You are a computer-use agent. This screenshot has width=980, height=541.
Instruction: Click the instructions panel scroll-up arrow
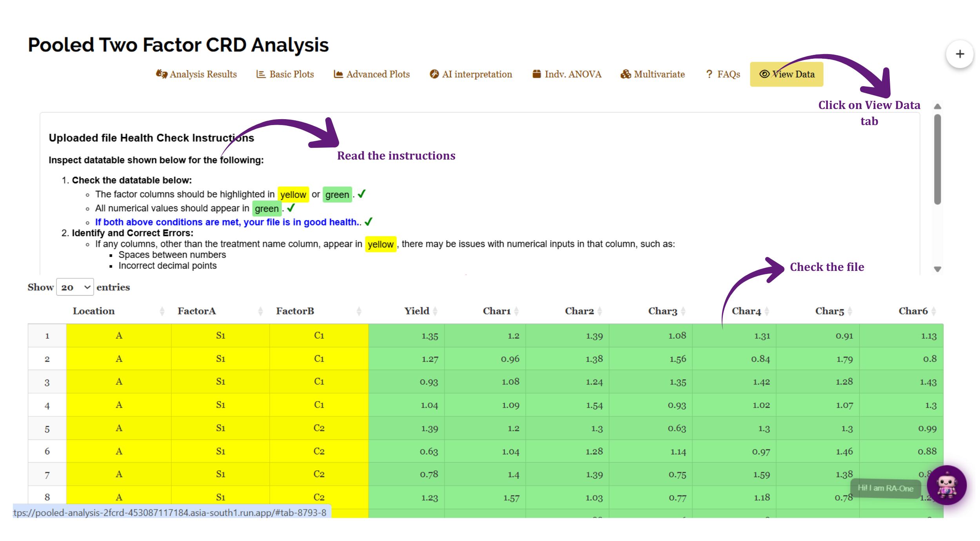pos(937,106)
